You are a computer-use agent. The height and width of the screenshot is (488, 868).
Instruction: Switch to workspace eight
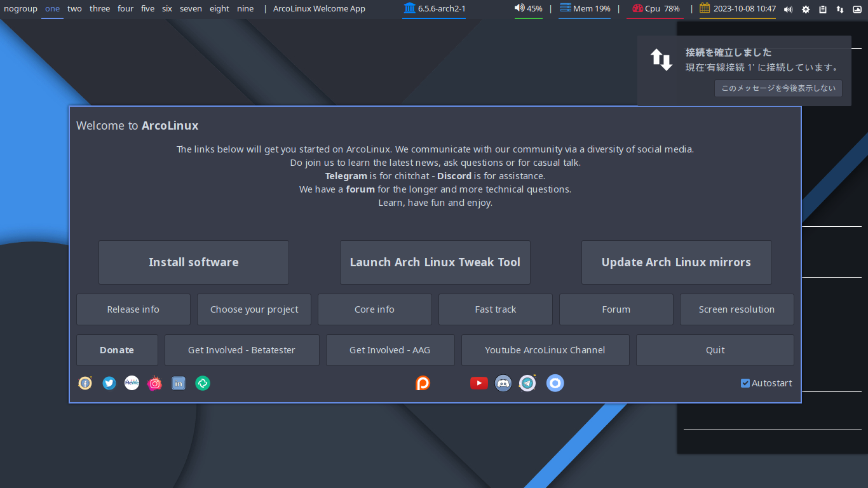(219, 9)
